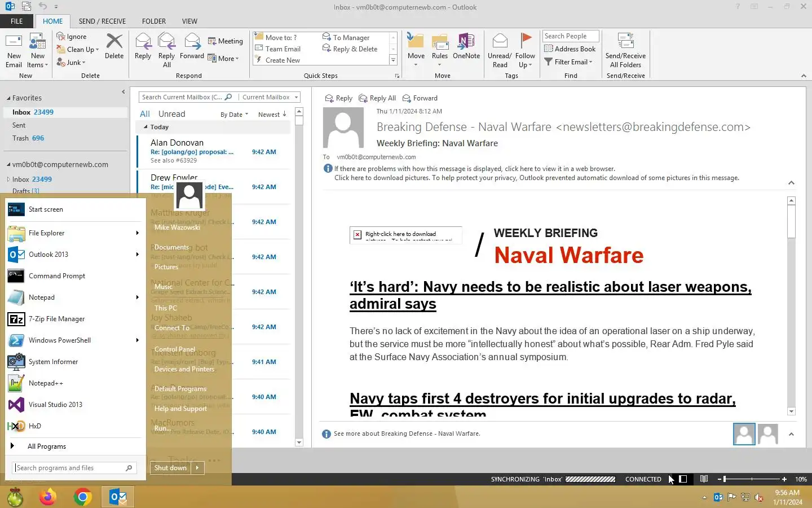Open System Informer

click(73, 362)
